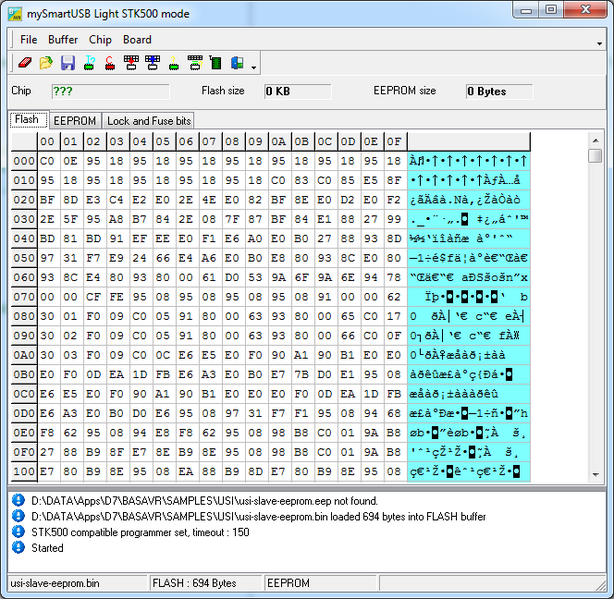Click the 'loaded 694 bytes' log line
The width and height of the screenshot is (614, 599).
point(258,517)
